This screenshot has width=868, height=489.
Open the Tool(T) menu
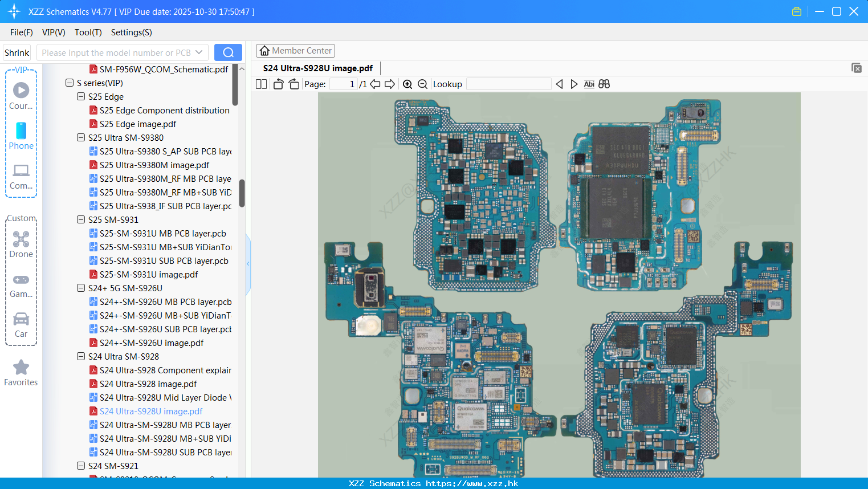tap(88, 32)
